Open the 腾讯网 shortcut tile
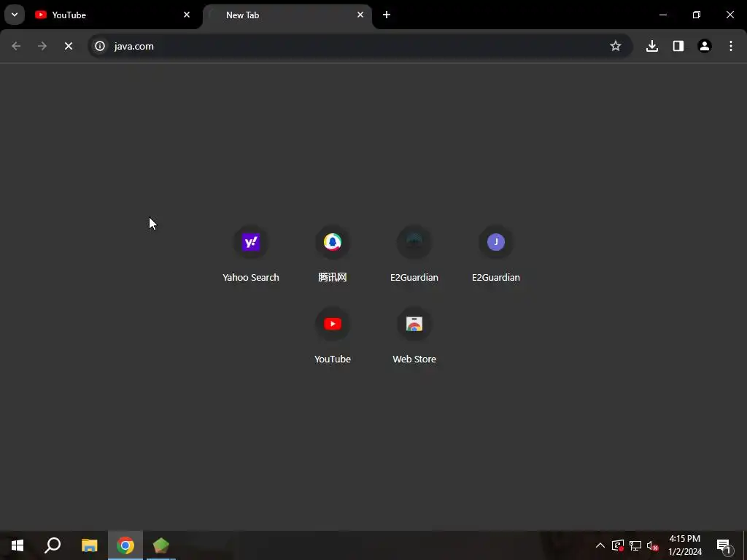Image resolution: width=747 pixels, height=560 pixels. (333, 254)
